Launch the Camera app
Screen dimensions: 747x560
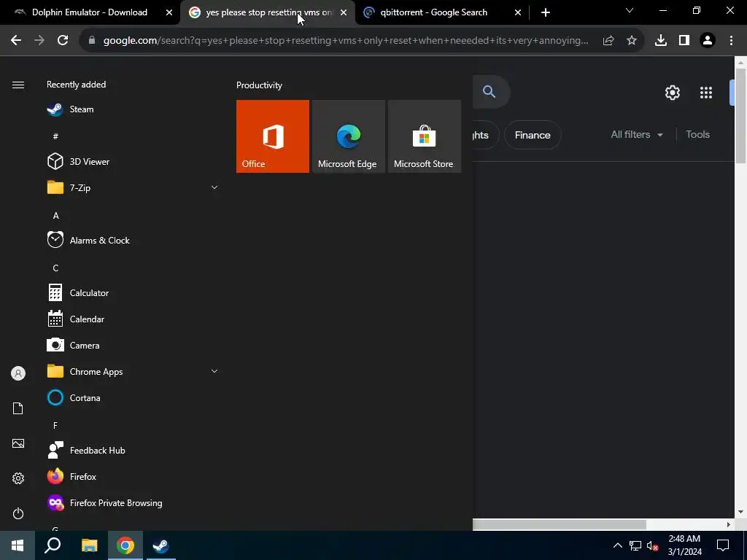click(132, 345)
